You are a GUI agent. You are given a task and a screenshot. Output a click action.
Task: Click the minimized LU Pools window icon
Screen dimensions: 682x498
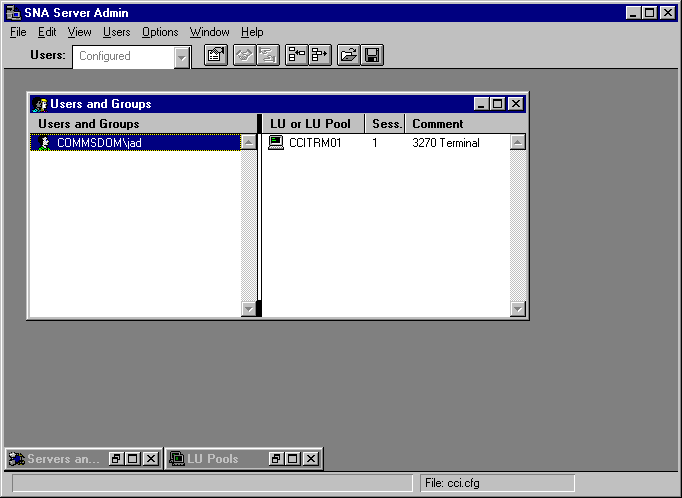point(178,459)
